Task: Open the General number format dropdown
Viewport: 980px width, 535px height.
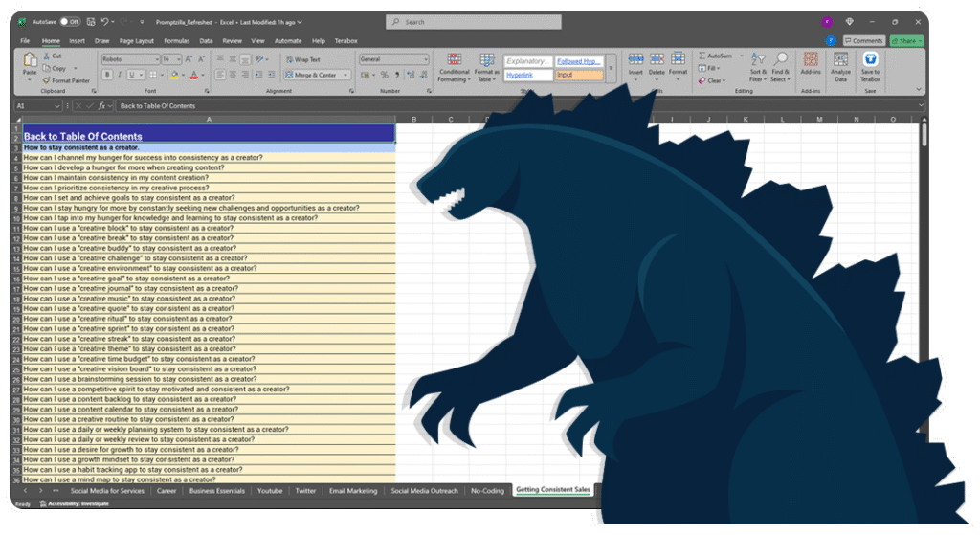Action: (x=426, y=59)
